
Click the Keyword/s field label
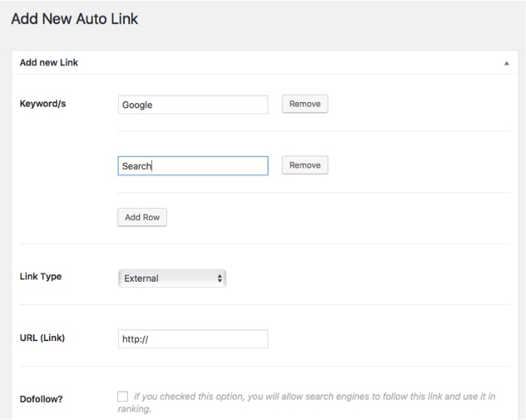pyautogui.click(x=43, y=104)
